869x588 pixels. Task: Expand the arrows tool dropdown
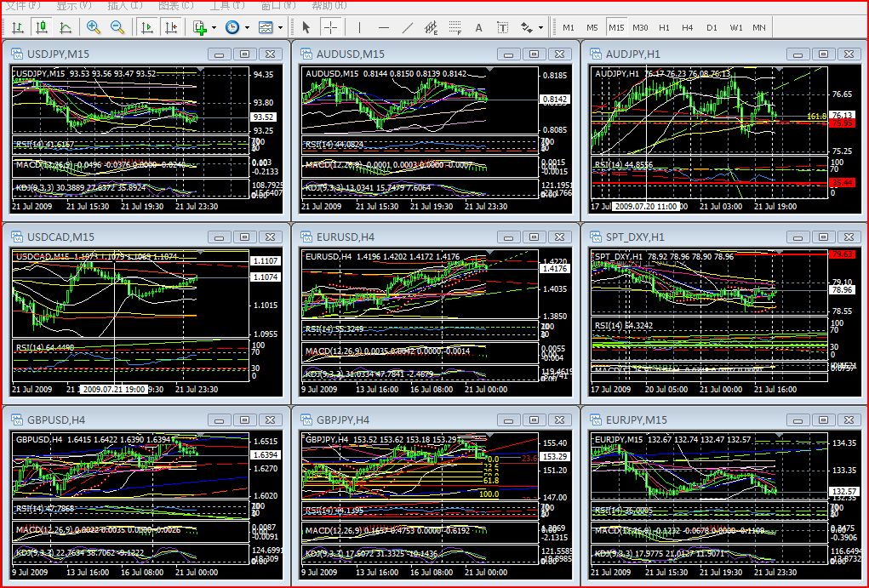tap(541, 27)
